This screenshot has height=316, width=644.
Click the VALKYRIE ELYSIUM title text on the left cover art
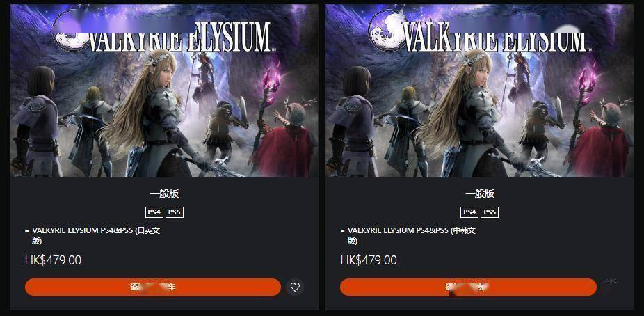[179, 37]
